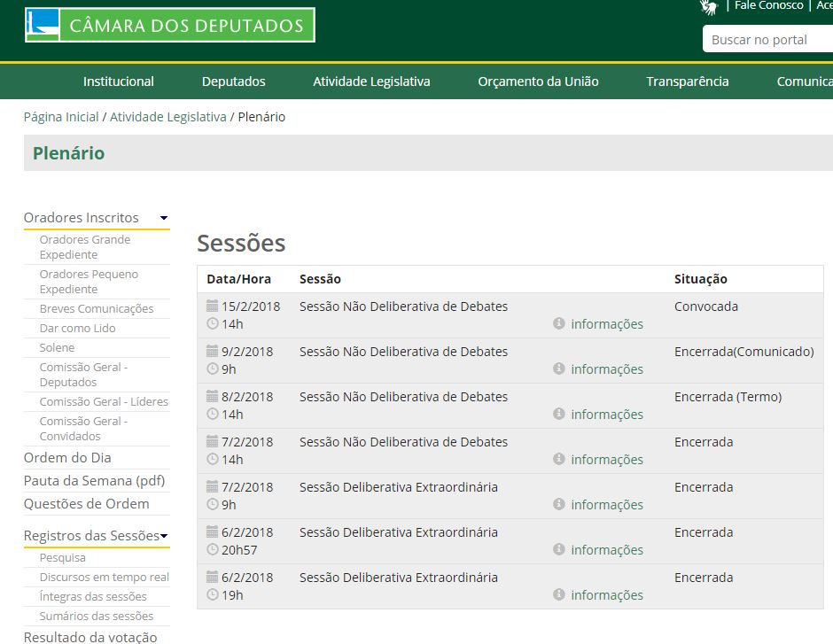The width and height of the screenshot is (833, 644).
Task: Open the Fale Conosco link
Action: pos(768,5)
